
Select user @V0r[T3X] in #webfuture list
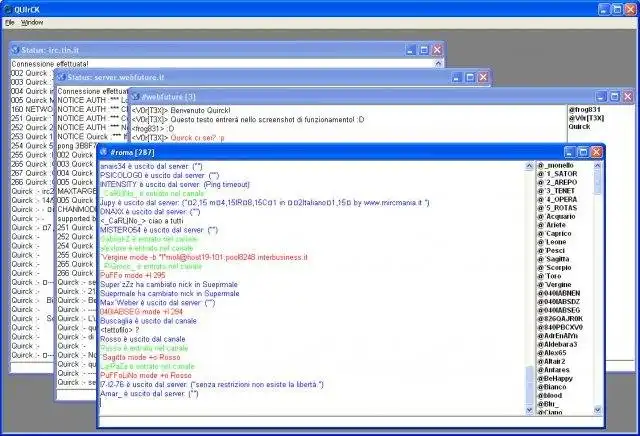click(x=586, y=118)
